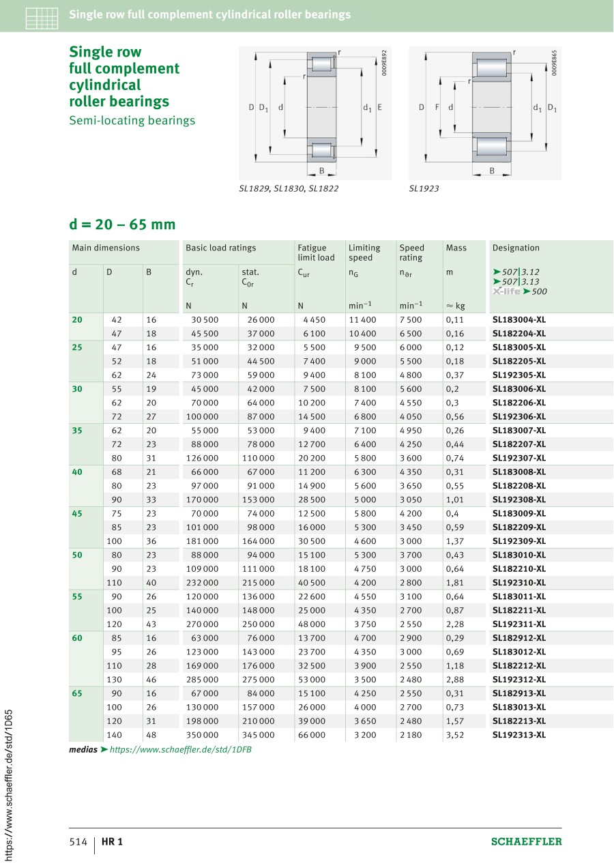
Task: Click the 'd = 20 – 65 mm' heading
Action: coord(122,225)
